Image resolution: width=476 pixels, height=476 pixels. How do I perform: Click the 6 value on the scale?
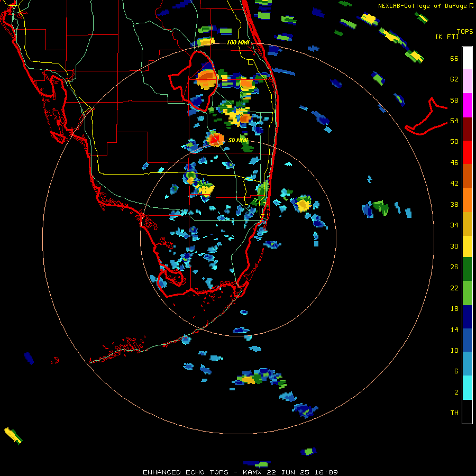pos(456,371)
